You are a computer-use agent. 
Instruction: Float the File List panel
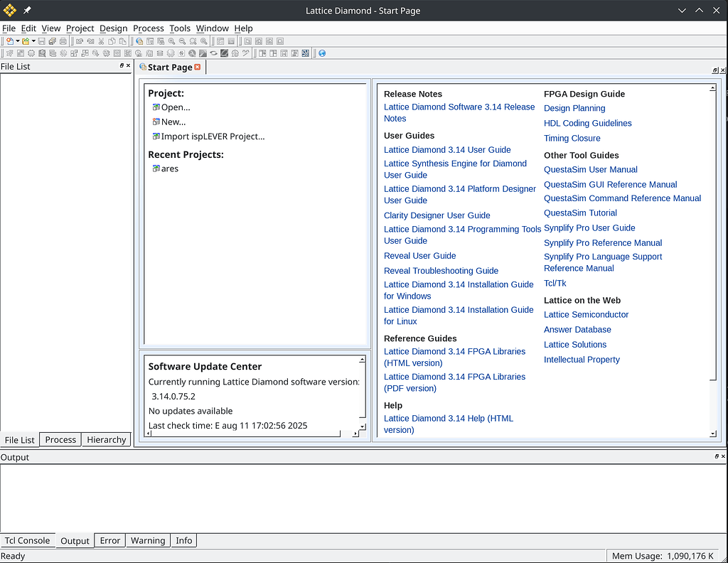(x=122, y=66)
